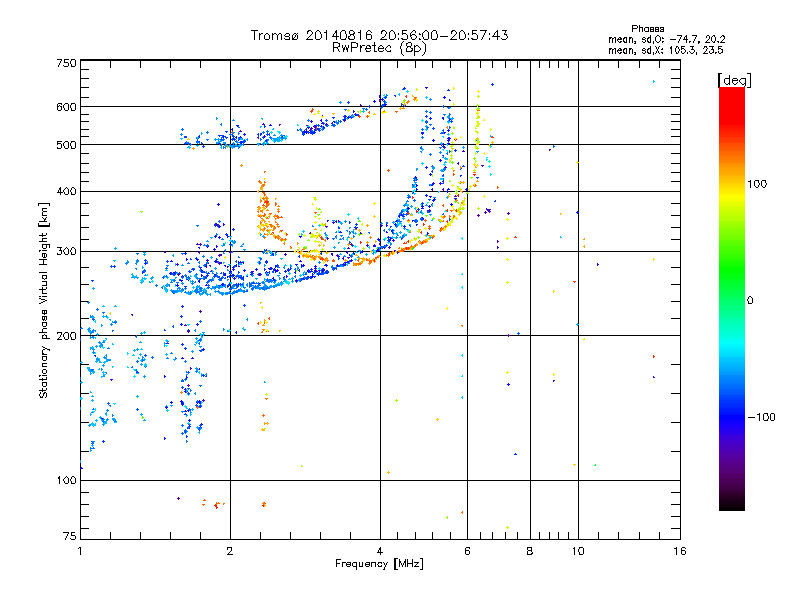Click the phase colorbar gradient
800x600 pixels.
732,298
